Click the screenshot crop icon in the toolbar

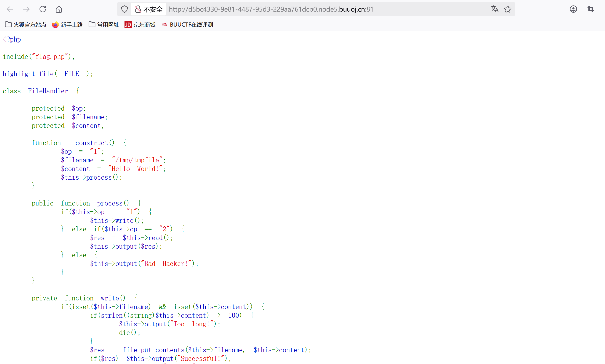pos(590,9)
